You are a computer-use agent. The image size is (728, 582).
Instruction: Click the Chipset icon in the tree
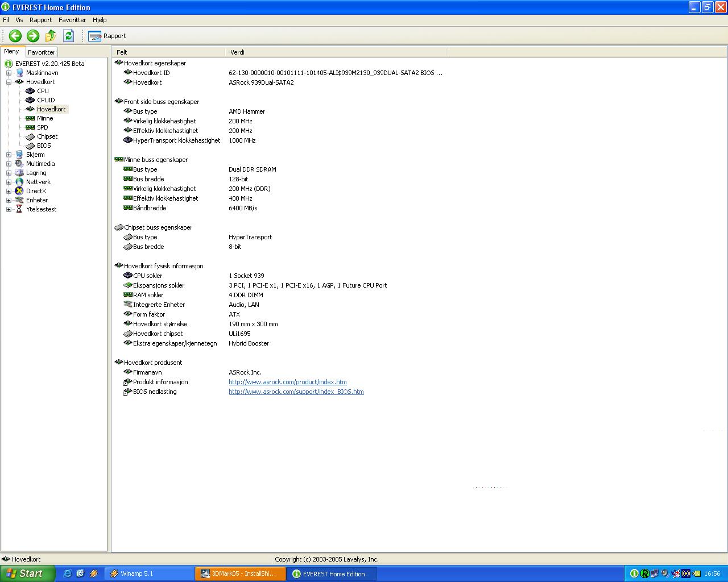click(x=30, y=136)
